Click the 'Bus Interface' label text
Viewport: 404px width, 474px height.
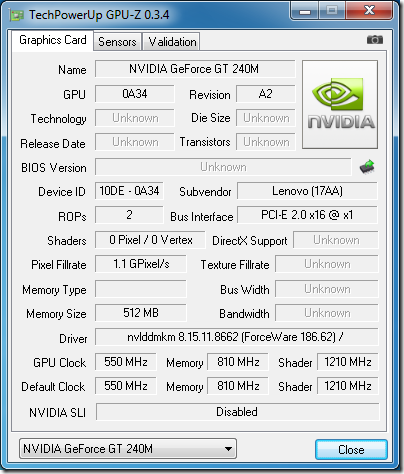coord(202,217)
